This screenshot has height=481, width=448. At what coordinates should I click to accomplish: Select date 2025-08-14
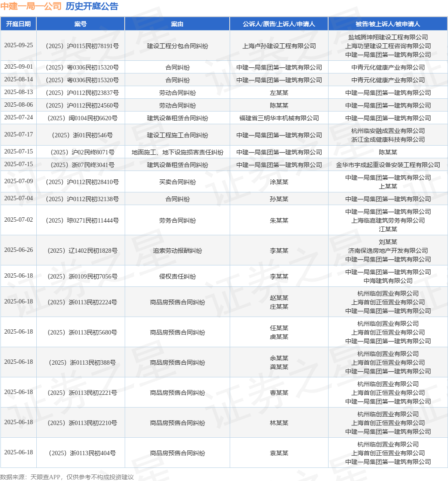(x=18, y=80)
